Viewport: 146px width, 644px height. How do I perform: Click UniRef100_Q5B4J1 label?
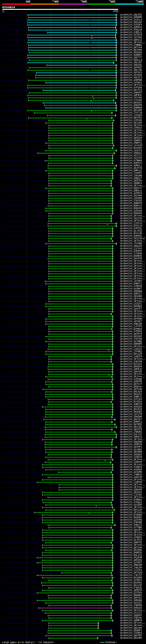[131, 191]
